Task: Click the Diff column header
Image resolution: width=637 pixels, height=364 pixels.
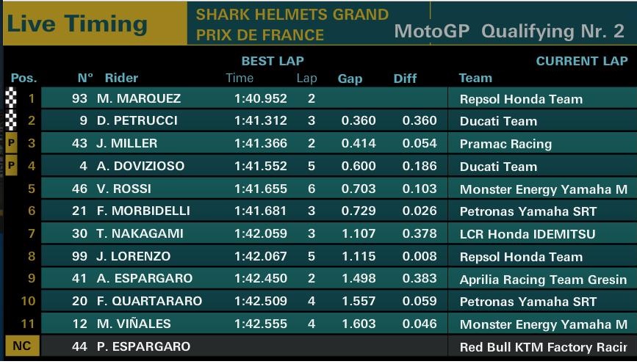Action: click(405, 79)
